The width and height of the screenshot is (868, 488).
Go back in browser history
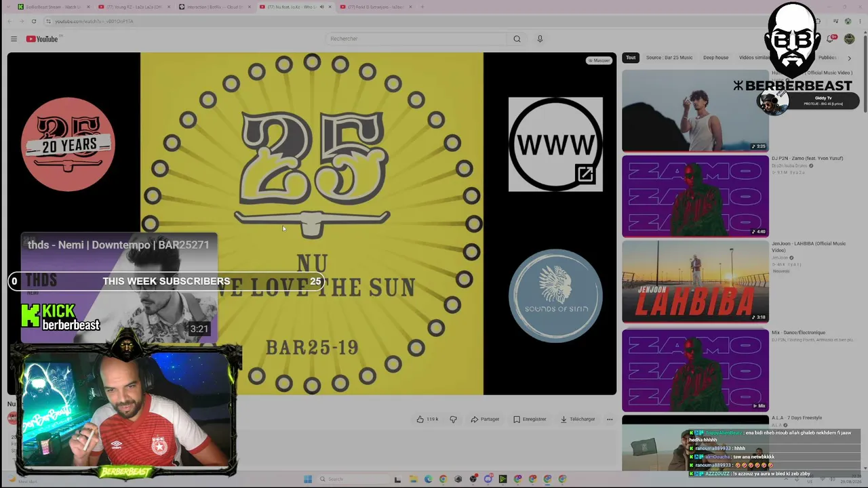pos(9,21)
